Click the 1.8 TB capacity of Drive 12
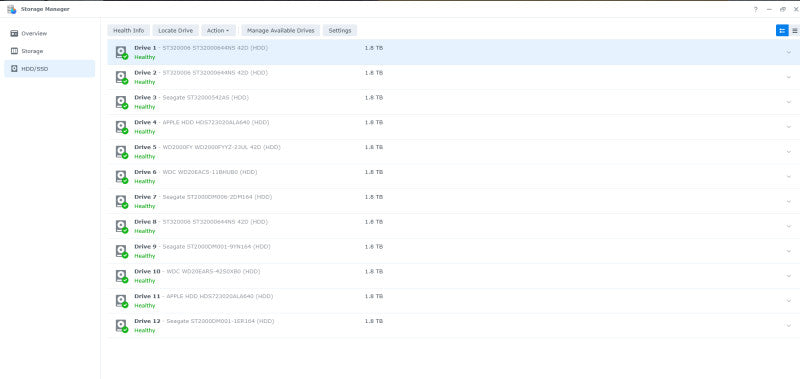Viewport: 800px width, 379px height. click(x=373, y=321)
